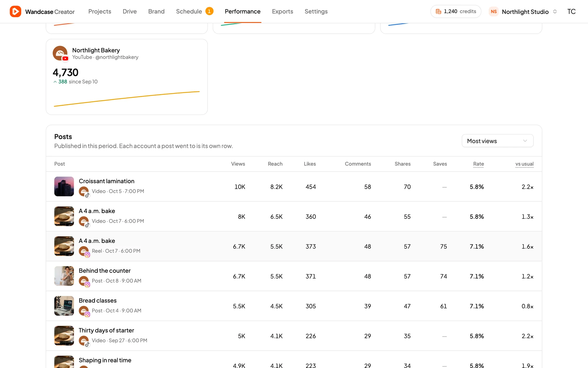Navigate to the Exports tab
The width and height of the screenshot is (588, 368).
click(283, 11)
